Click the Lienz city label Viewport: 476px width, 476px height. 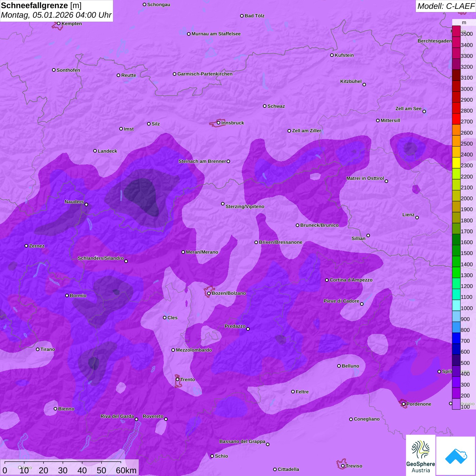pyautogui.click(x=408, y=215)
